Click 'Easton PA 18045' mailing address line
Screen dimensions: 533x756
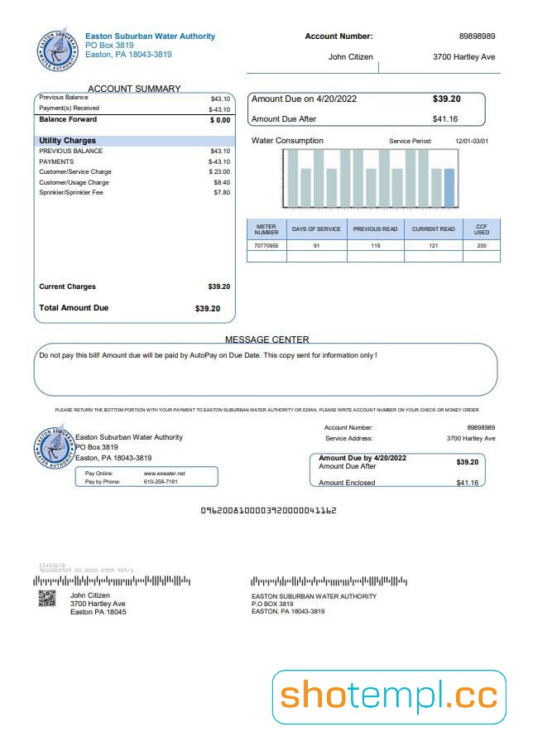98,612
